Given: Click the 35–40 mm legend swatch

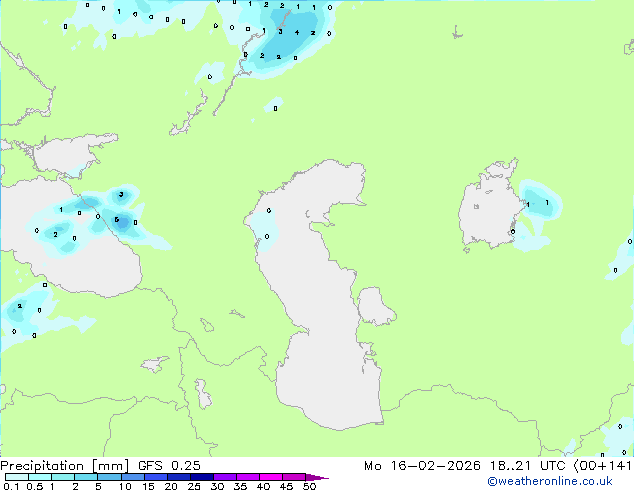Looking at the screenshot, I should click(x=247, y=477).
